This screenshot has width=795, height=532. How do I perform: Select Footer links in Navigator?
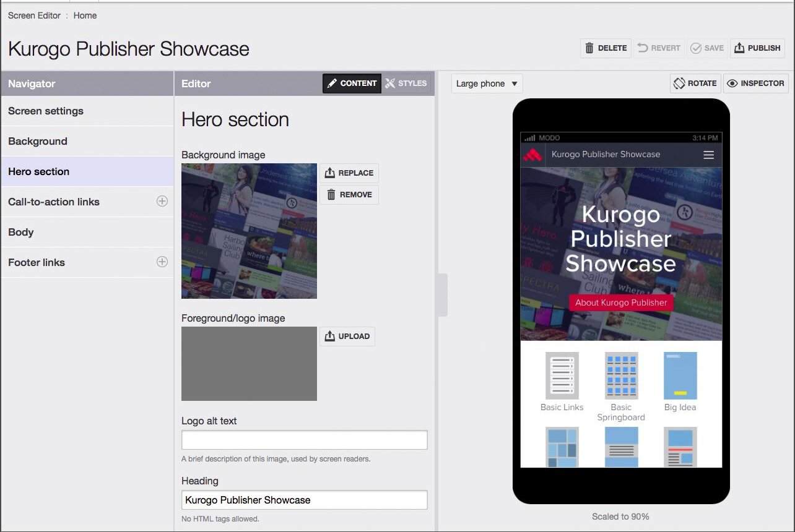tap(87, 263)
